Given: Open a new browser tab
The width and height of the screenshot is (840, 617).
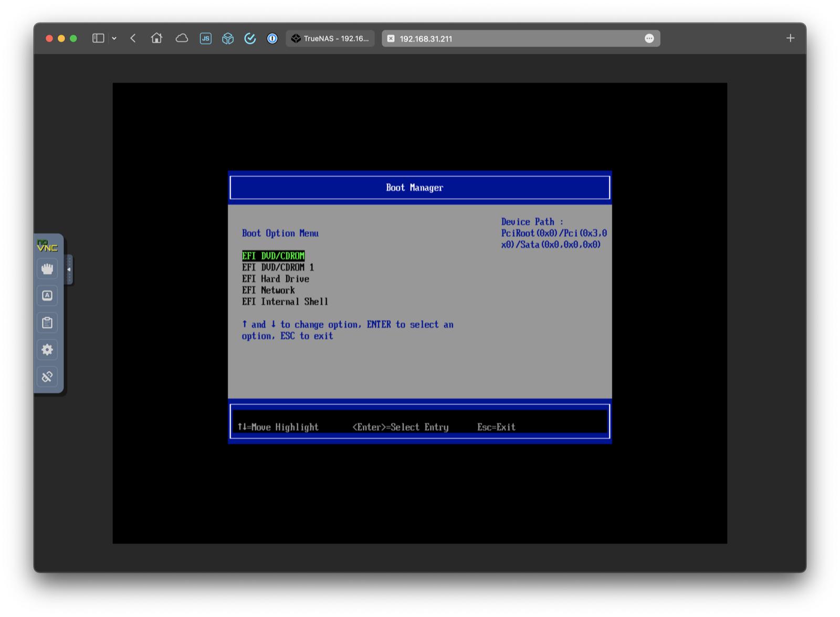Looking at the screenshot, I should point(790,38).
